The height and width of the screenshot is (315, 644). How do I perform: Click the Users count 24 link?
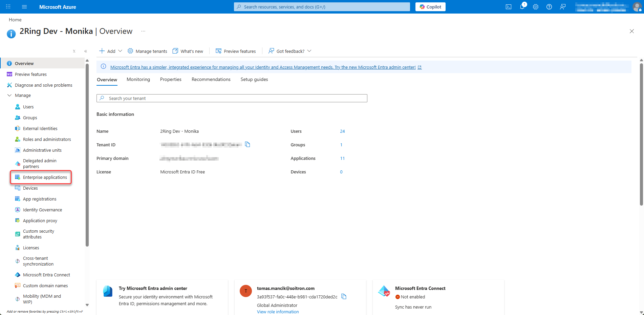pyautogui.click(x=342, y=131)
